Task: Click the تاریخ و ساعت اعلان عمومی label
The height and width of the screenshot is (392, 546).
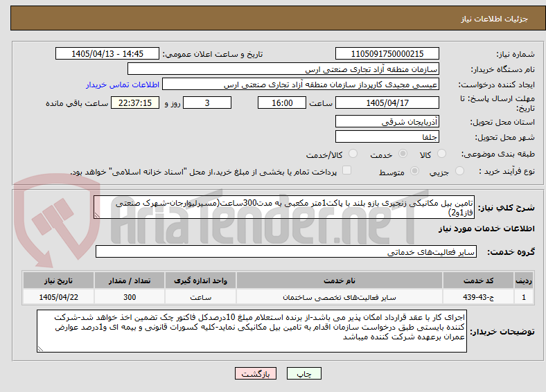Action: pos(213,54)
